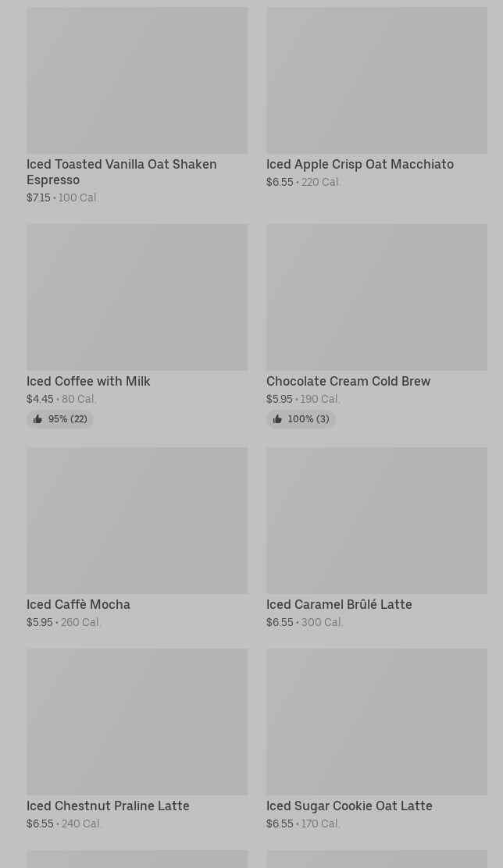This screenshot has height=868, width=503.
Task: Click the 100% (3) rating text
Action: tap(308, 420)
